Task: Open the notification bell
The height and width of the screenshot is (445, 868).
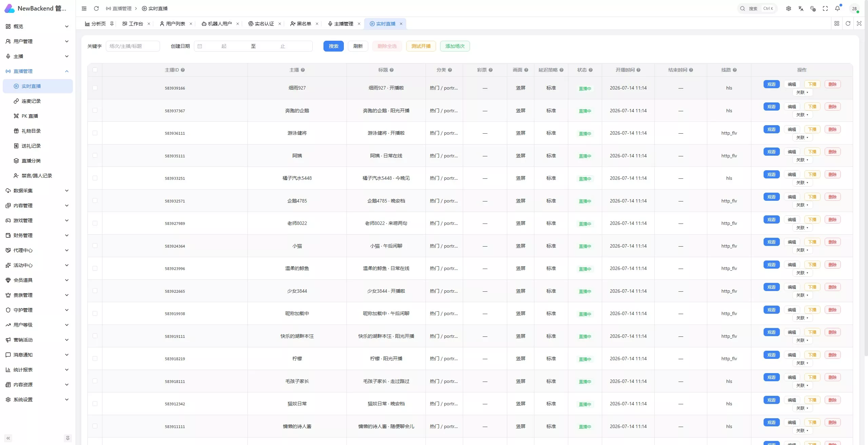Action: point(837,8)
